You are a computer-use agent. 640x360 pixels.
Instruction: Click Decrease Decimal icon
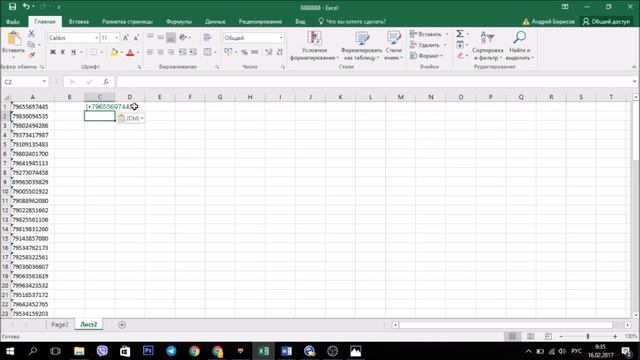280,52
